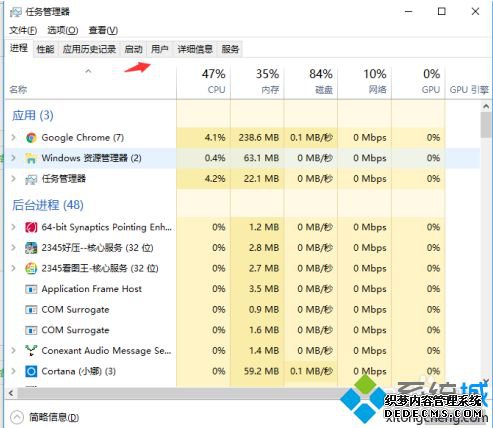Expand the 2345好压 process entry

(13, 248)
